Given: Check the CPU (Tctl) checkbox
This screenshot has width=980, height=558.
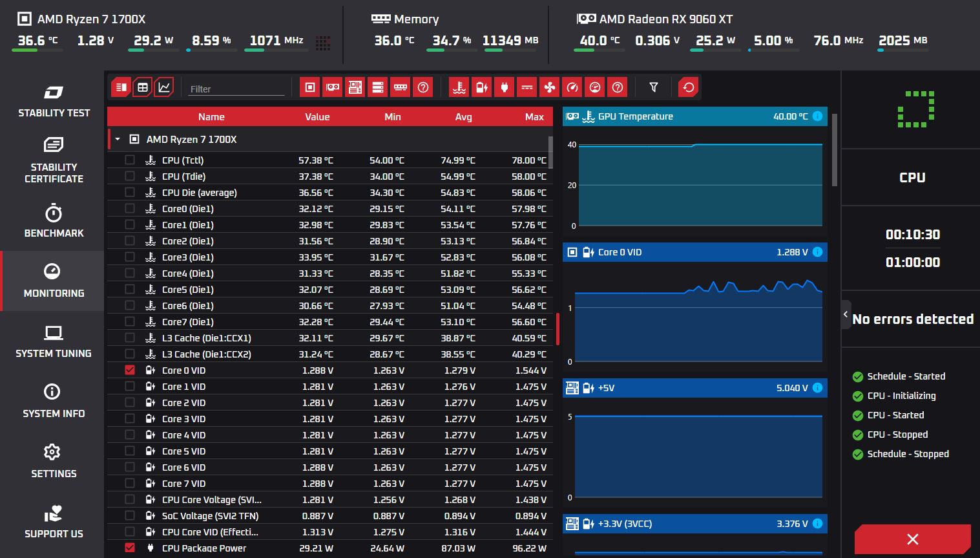Looking at the screenshot, I should tap(130, 160).
